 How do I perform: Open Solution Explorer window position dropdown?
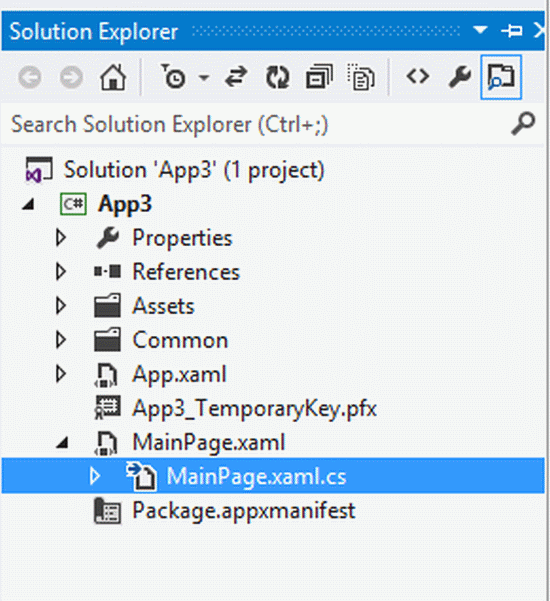pyautogui.click(x=480, y=30)
